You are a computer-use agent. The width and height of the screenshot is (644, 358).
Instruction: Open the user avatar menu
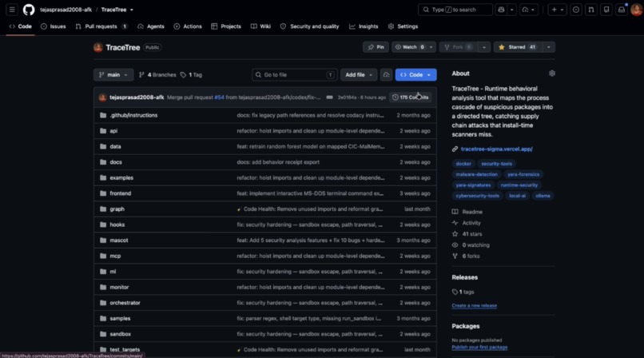pos(636,10)
